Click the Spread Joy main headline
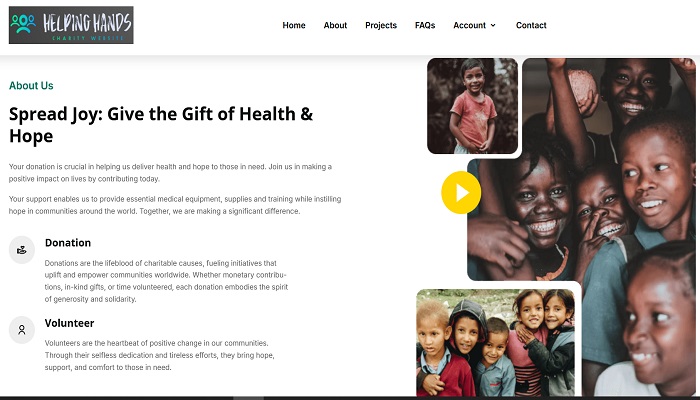Viewport: 700px width, 400px height. pyautogui.click(x=161, y=125)
